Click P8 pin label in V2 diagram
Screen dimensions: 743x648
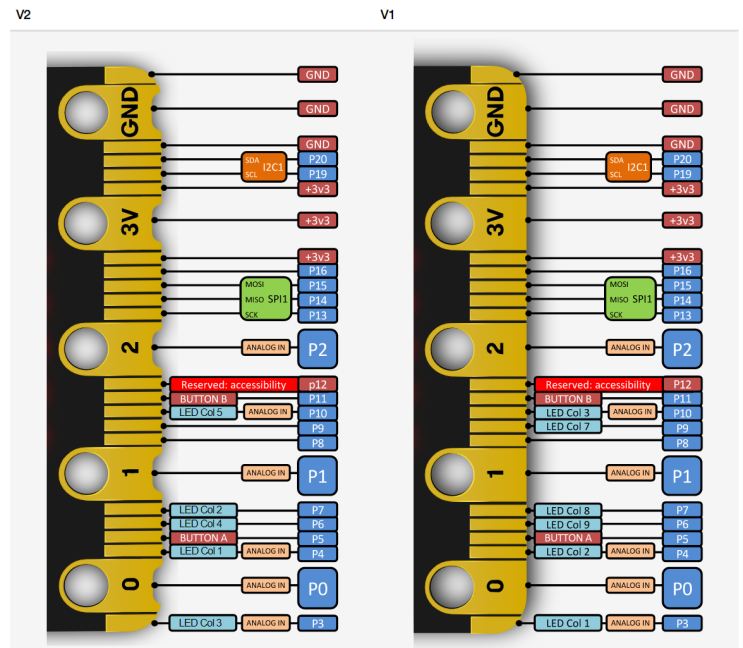coord(318,443)
